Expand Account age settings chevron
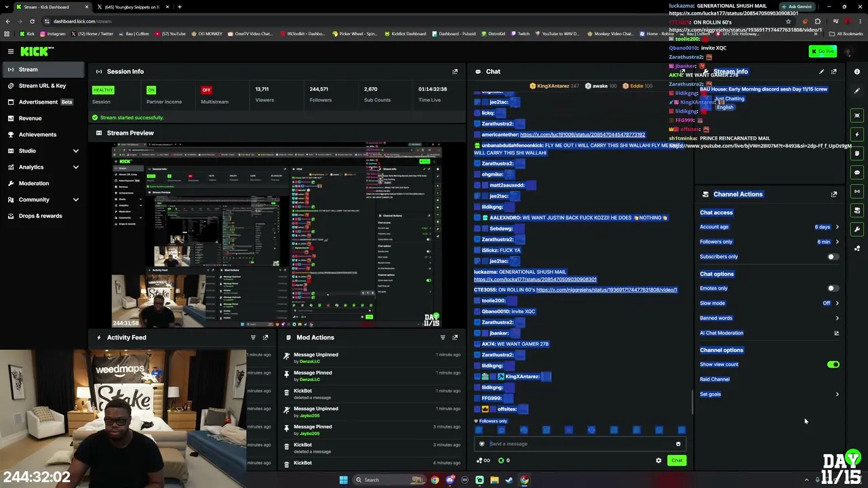 tap(837, 227)
